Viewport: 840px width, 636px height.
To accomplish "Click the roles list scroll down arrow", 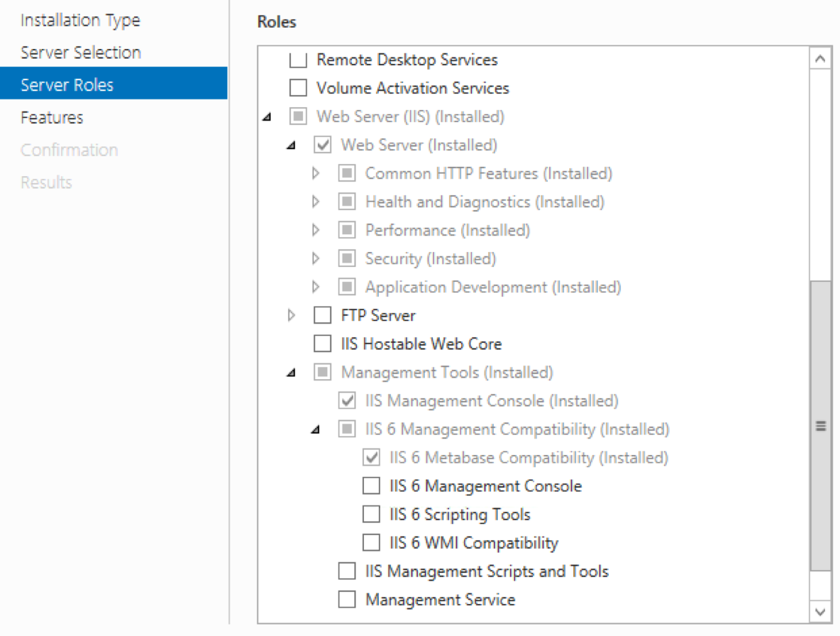I will [819, 611].
